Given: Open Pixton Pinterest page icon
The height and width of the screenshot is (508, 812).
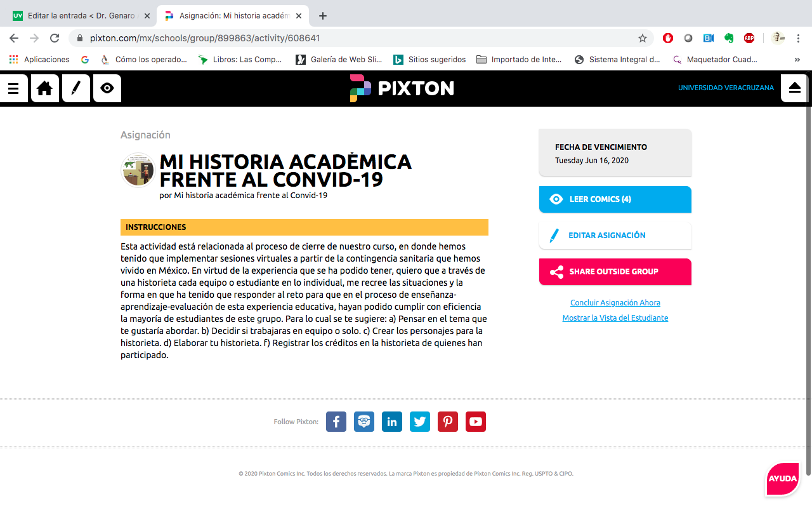Looking at the screenshot, I should pyautogui.click(x=448, y=422).
